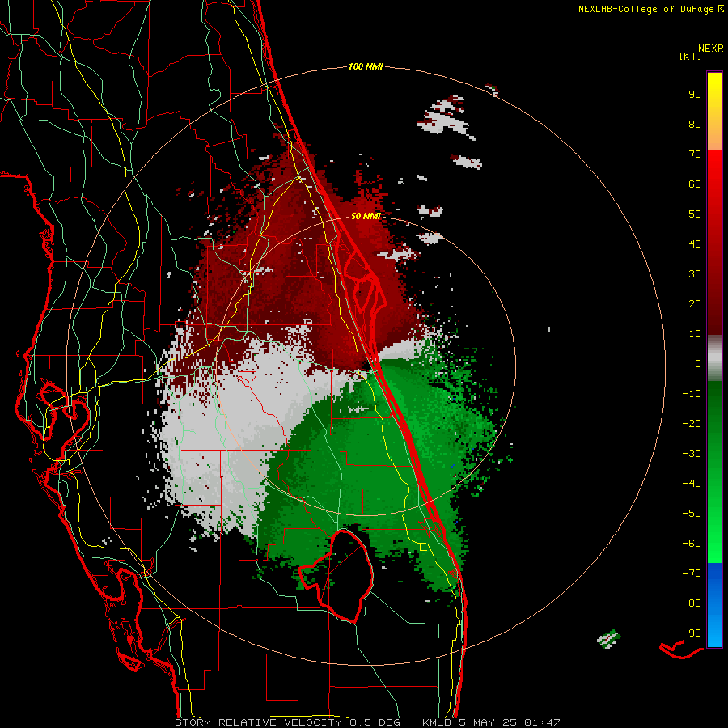Pick the blue segment at color bar bottom

click(714, 605)
